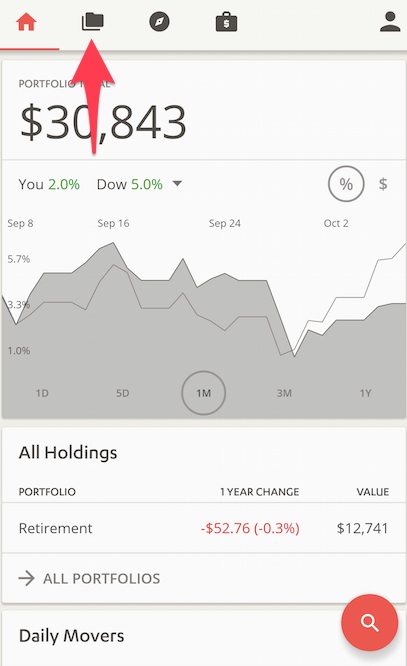
Task: Select the 5D time range
Action: coord(122,393)
